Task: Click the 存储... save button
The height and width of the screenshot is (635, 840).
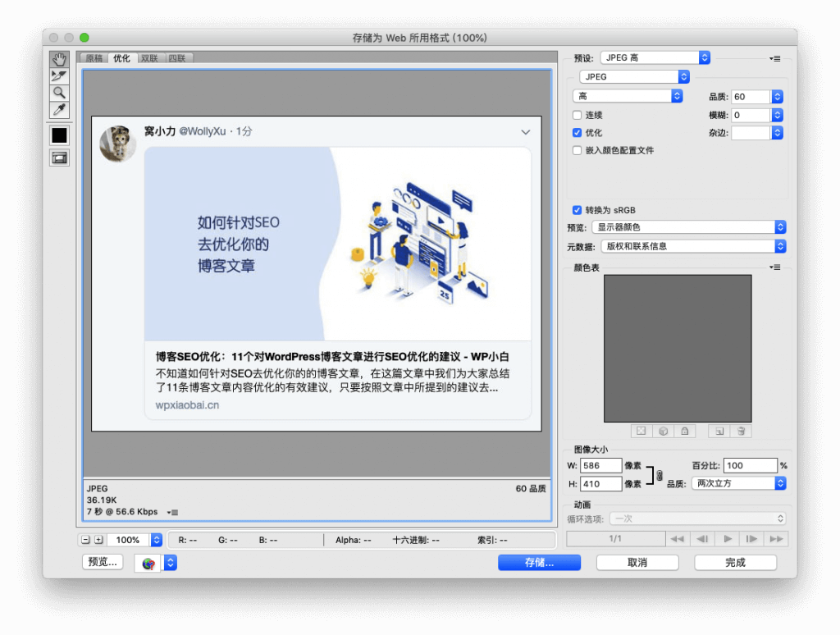Action: click(x=539, y=562)
